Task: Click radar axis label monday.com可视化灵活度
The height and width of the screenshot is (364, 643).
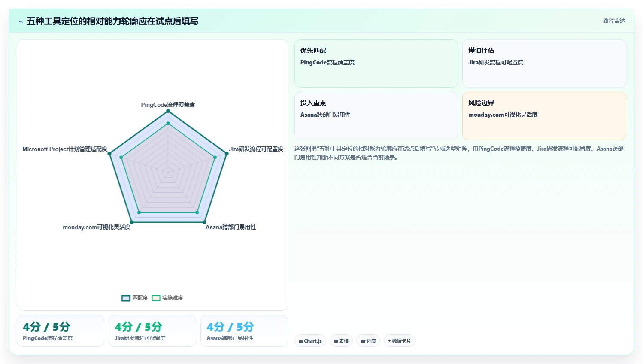Action: pyautogui.click(x=97, y=227)
